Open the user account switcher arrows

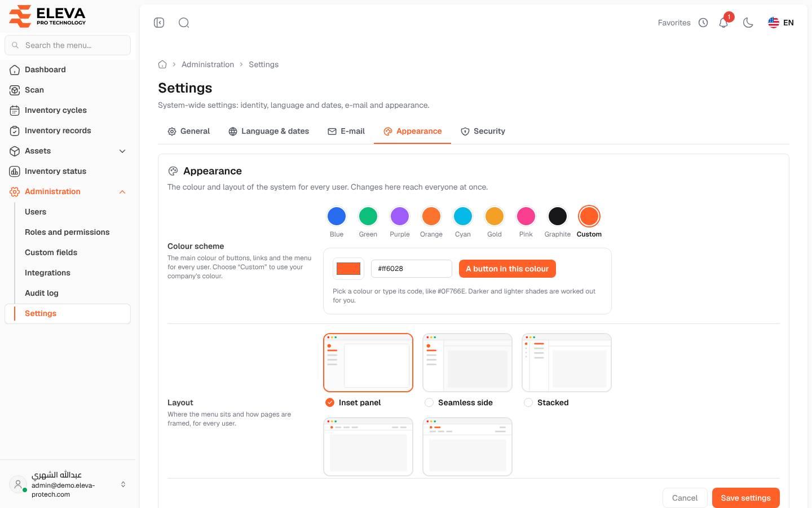123,484
